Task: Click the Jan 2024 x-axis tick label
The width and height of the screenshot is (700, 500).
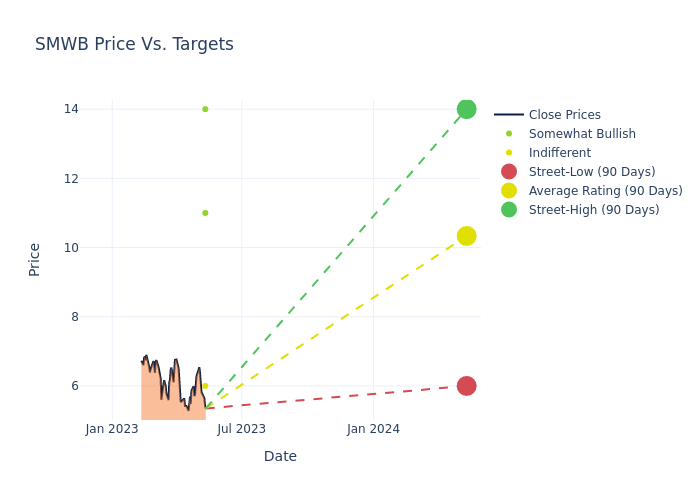Action: 373,429
